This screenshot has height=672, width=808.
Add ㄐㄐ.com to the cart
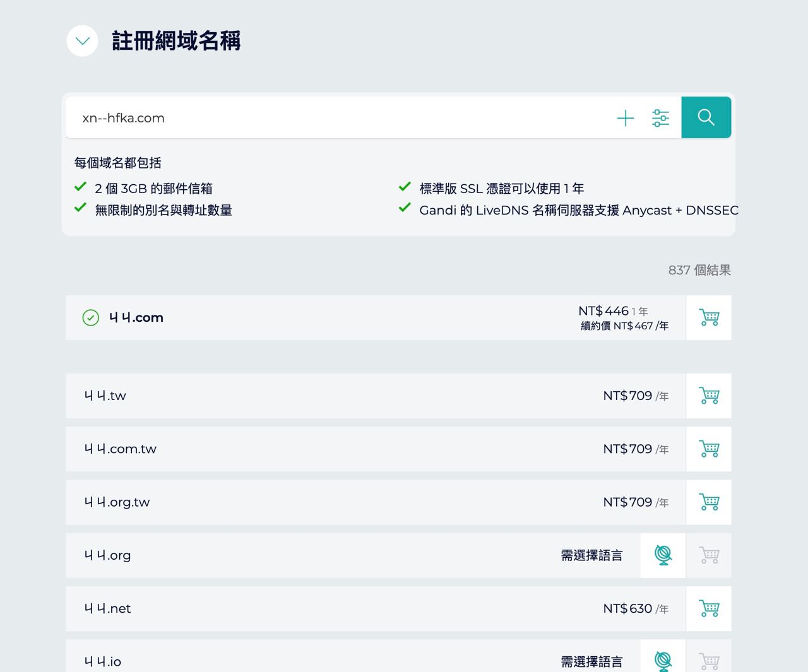[709, 317]
